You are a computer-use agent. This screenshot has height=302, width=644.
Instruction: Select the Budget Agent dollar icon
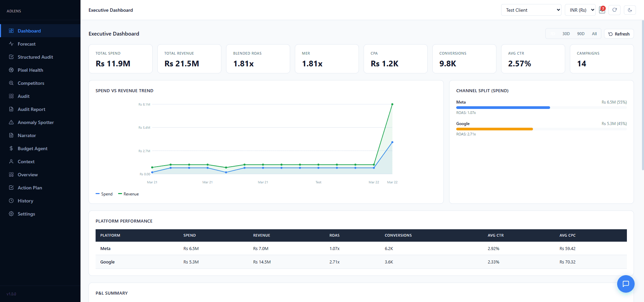coord(11,148)
